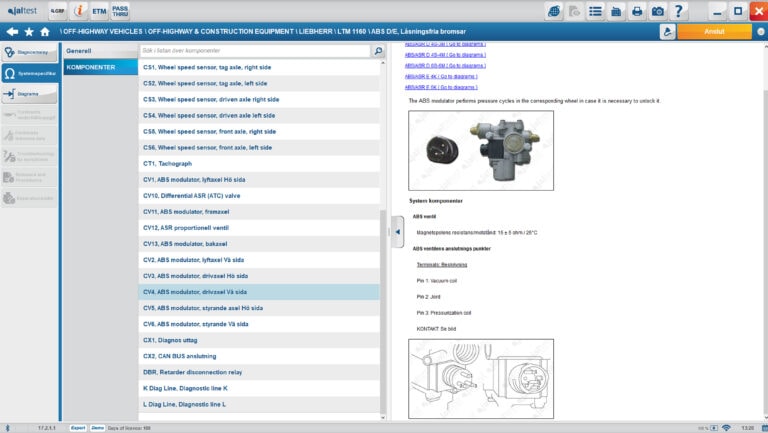The width and height of the screenshot is (768, 433).
Task: Open the Info module icon
Action: 78,11
